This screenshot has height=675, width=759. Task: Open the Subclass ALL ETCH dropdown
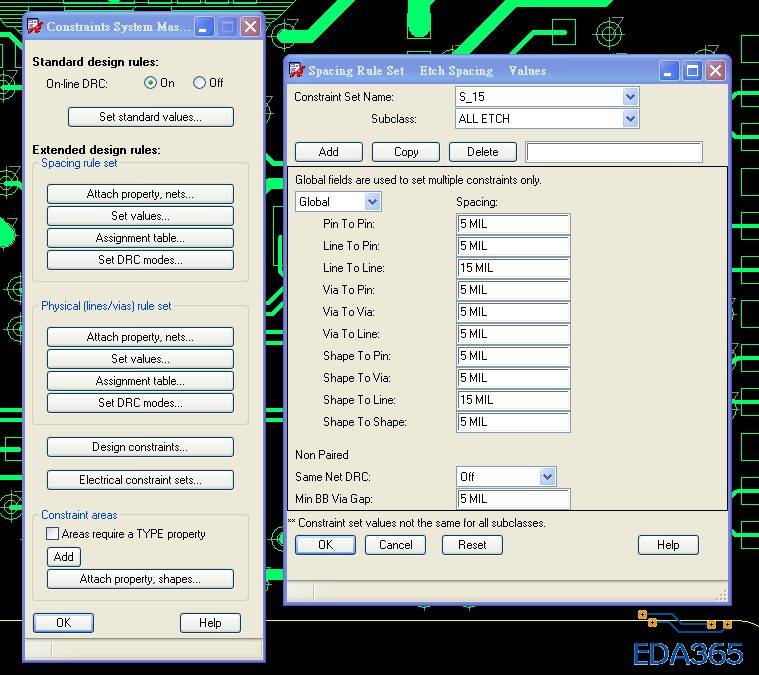point(630,119)
